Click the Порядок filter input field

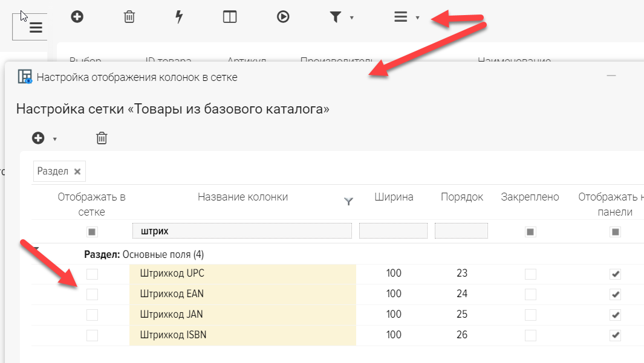[x=461, y=231]
